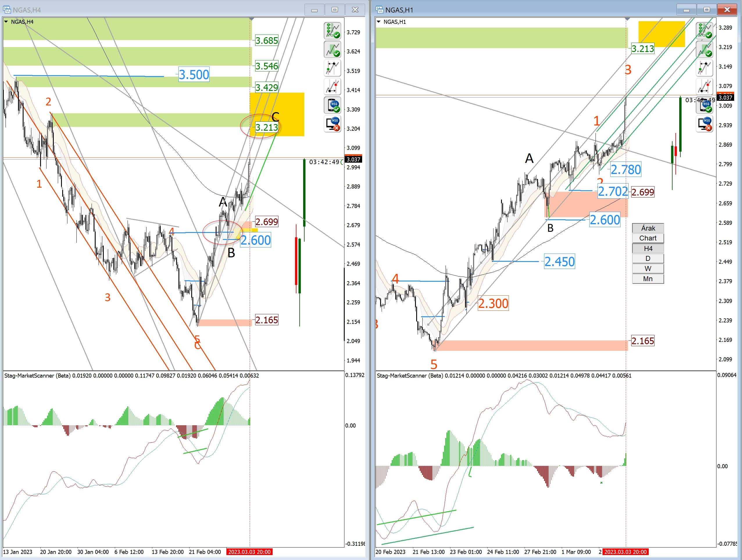This screenshot has height=560, width=742.
Task: Click zone highlighting icon on H1 chart
Action: (x=705, y=49)
